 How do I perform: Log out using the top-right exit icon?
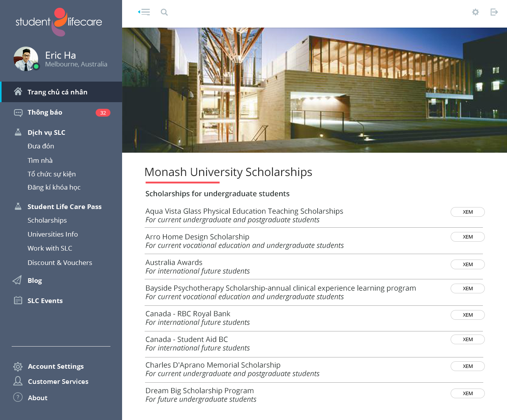click(x=494, y=12)
